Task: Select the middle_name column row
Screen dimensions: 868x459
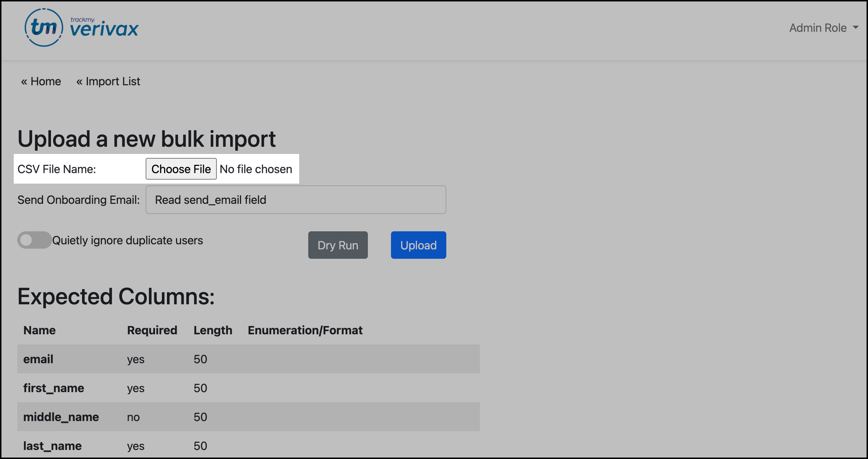Action: point(248,417)
